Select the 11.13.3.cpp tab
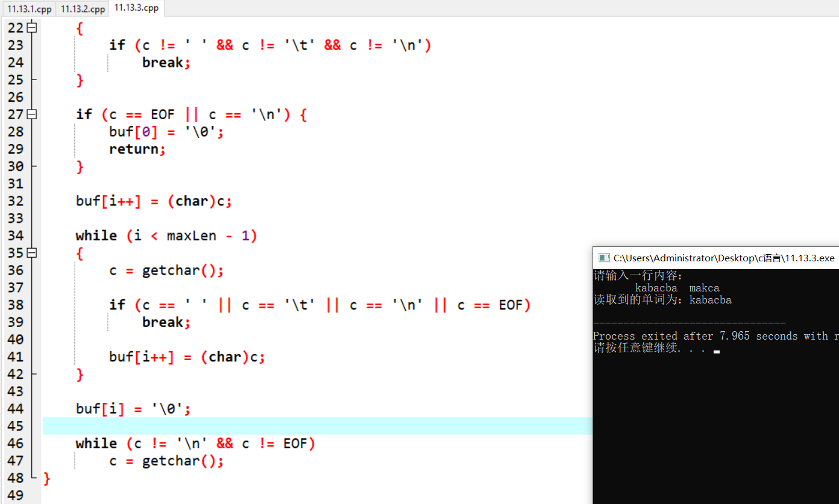Viewport: 839px width, 504px height. point(136,8)
